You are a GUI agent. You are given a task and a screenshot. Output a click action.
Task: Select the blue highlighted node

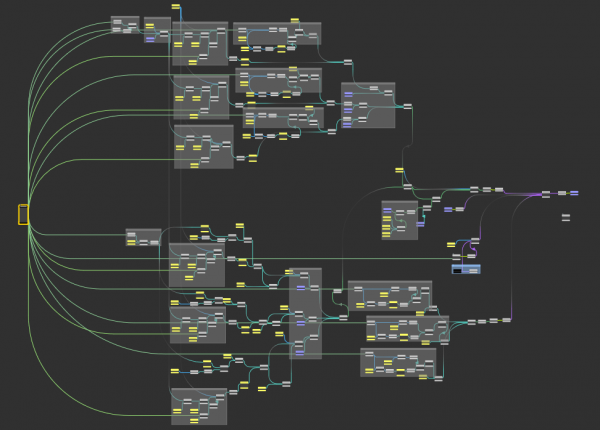466,269
